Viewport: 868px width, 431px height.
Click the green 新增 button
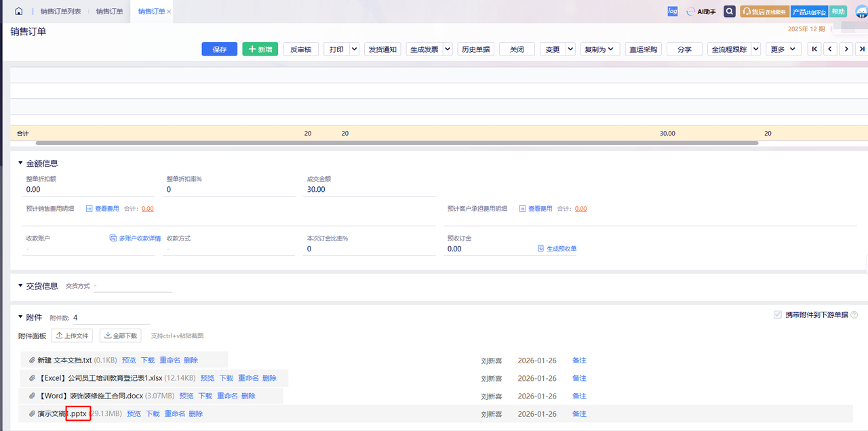click(x=260, y=49)
